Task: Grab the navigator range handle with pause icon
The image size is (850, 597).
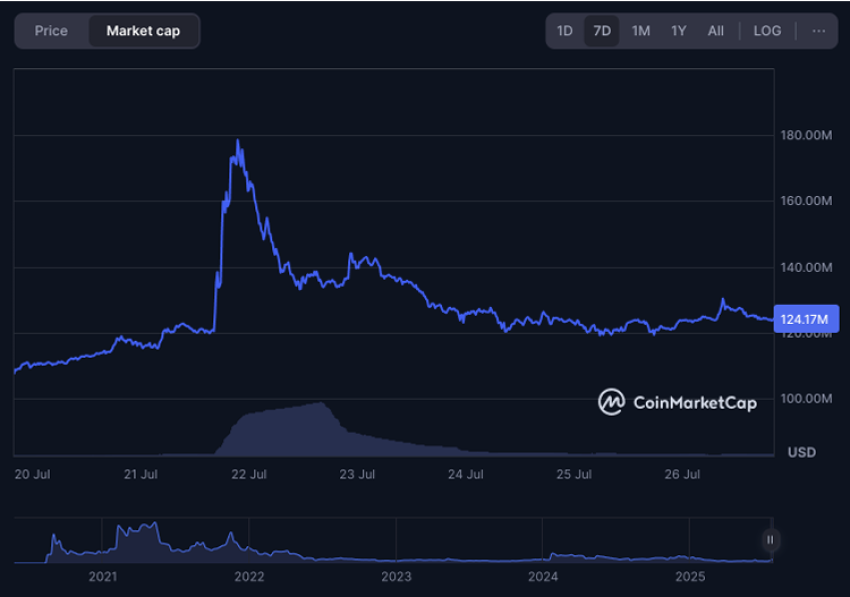Action: click(x=770, y=540)
